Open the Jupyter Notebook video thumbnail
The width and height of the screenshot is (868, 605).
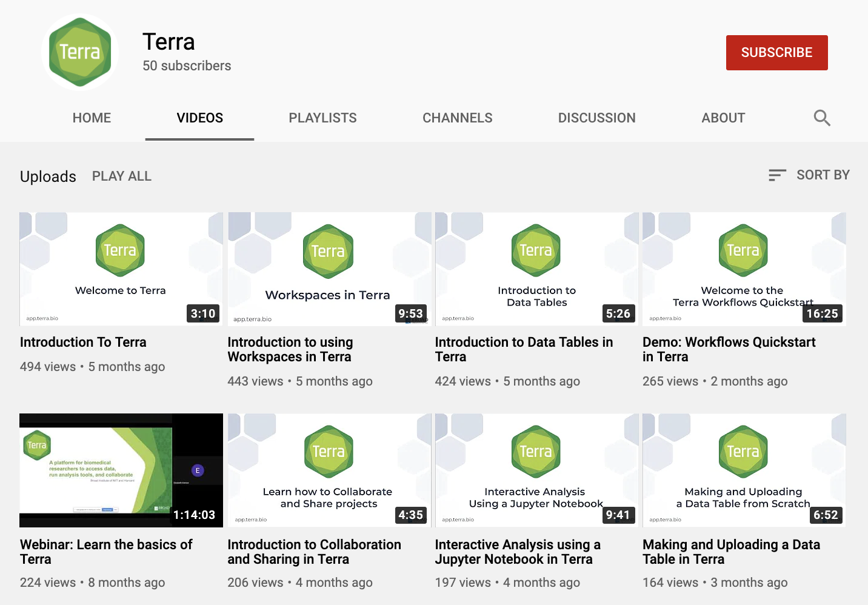[x=537, y=470]
